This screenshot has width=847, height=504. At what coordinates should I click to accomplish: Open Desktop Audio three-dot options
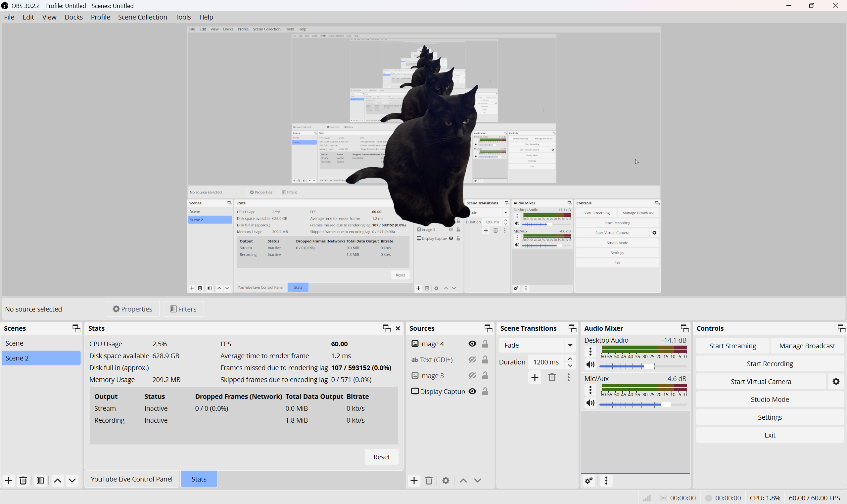590,352
